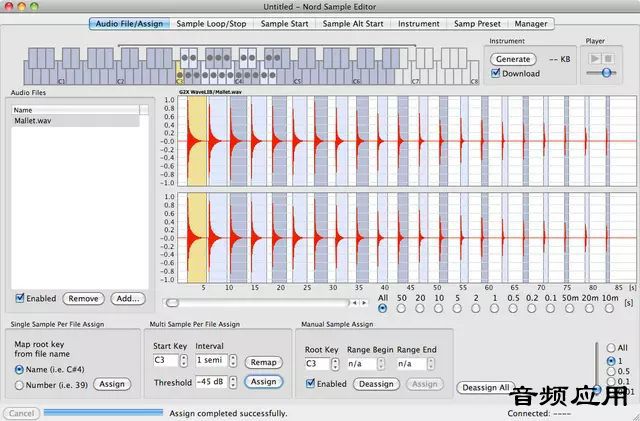Select the 0.5 amplitude zoom radio button

point(611,372)
